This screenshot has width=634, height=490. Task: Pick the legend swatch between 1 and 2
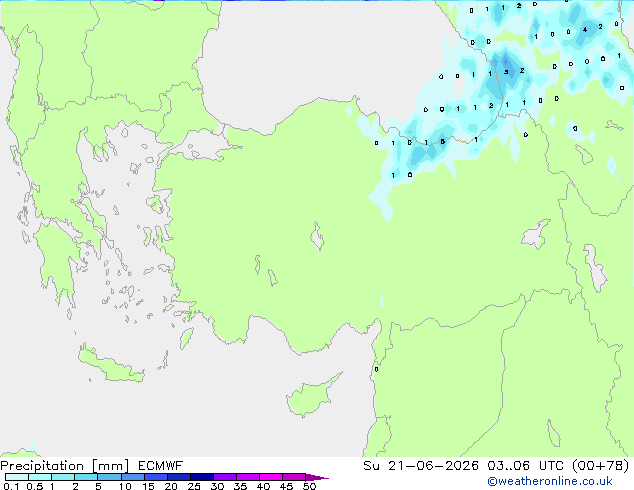pyautogui.click(x=63, y=477)
